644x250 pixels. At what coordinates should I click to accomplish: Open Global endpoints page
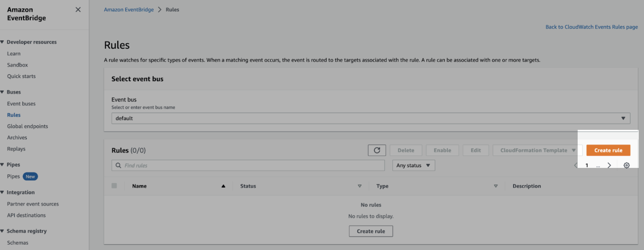coord(28,126)
